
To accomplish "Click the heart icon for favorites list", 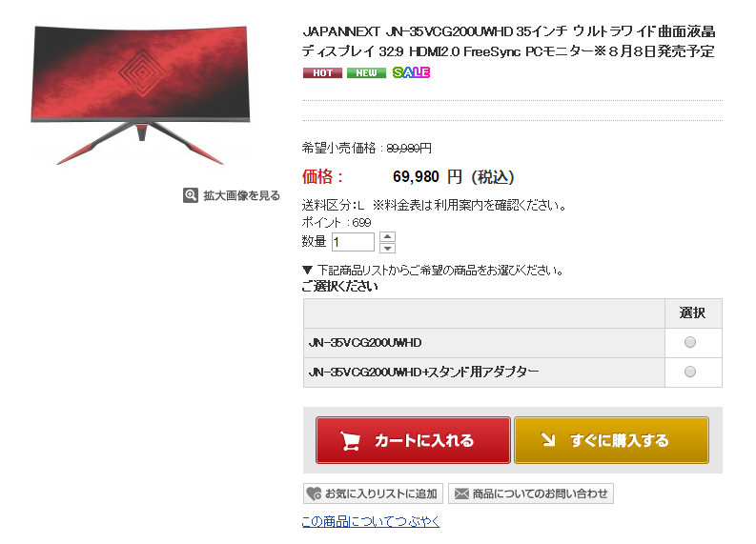I will pyautogui.click(x=314, y=494).
